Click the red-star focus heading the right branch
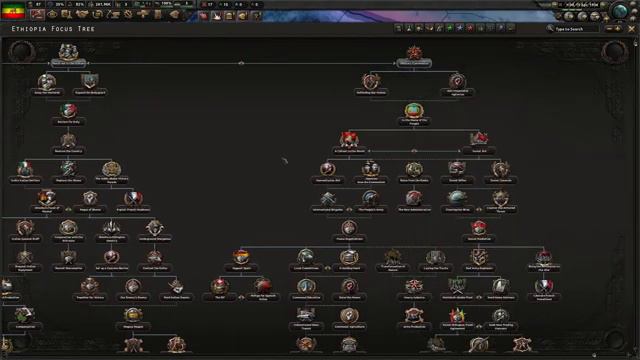Image resolution: width=640 pixels, height=360 pixels. pyautogui.click(x=413, y=56)
